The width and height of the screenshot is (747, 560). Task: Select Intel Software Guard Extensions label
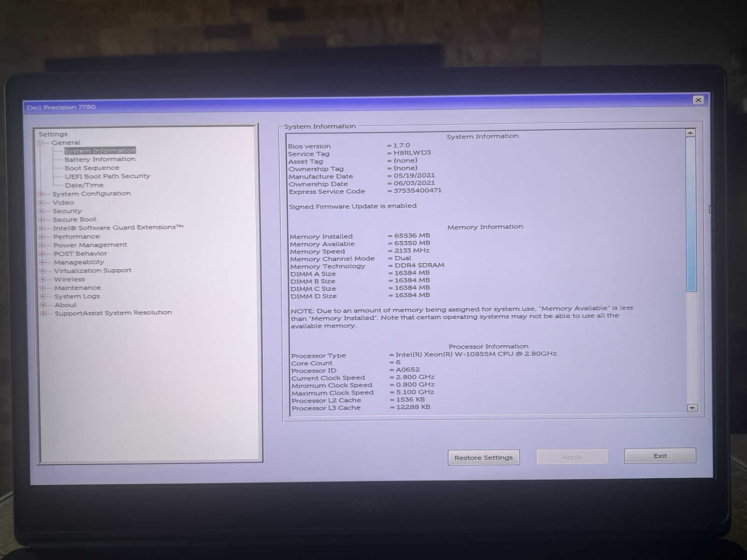pyautogui.click(x=118, y=227)
